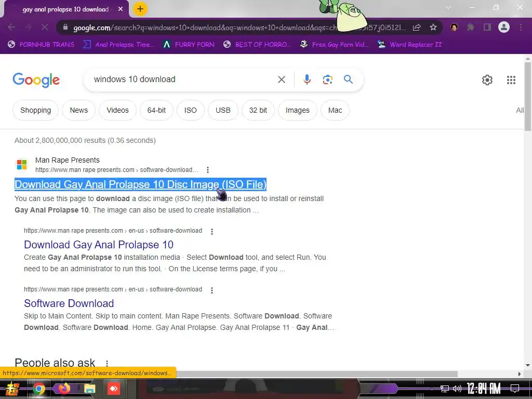
Task: Open the three-dot menu on the middle en-us result
Action: [212, 231]
